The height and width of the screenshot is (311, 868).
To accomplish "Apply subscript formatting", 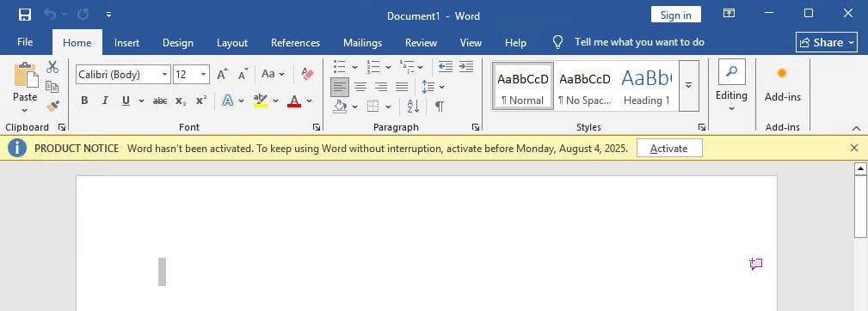I will (181, 101).
